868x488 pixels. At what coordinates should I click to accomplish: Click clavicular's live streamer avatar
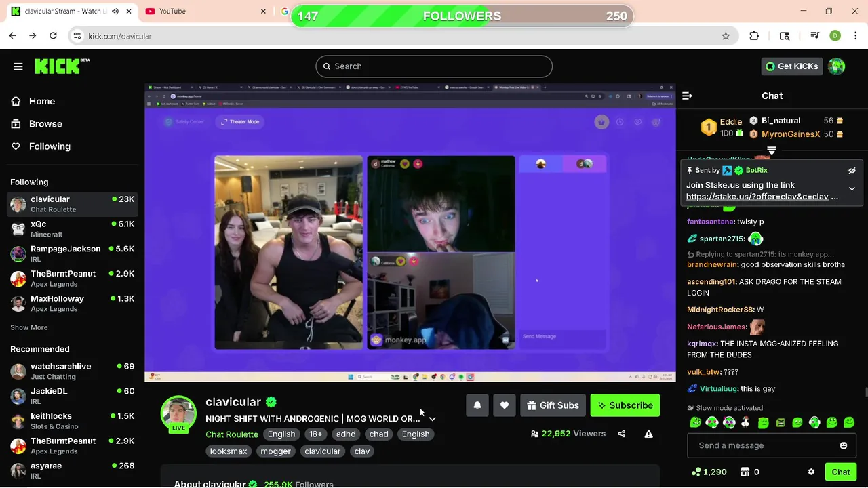pos(178,413)
